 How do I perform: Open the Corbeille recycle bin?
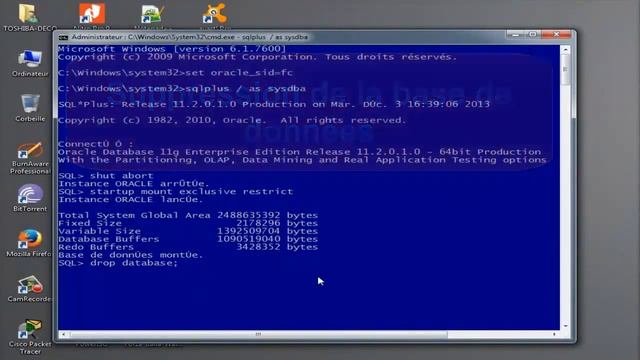tap(30, 108)
